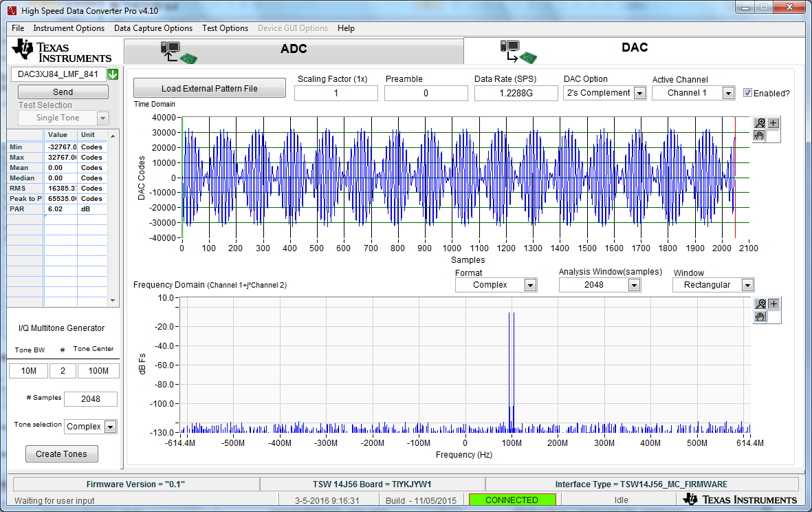812x512 pixels.
Task: Open the Test Options menu
Action: 226,28
